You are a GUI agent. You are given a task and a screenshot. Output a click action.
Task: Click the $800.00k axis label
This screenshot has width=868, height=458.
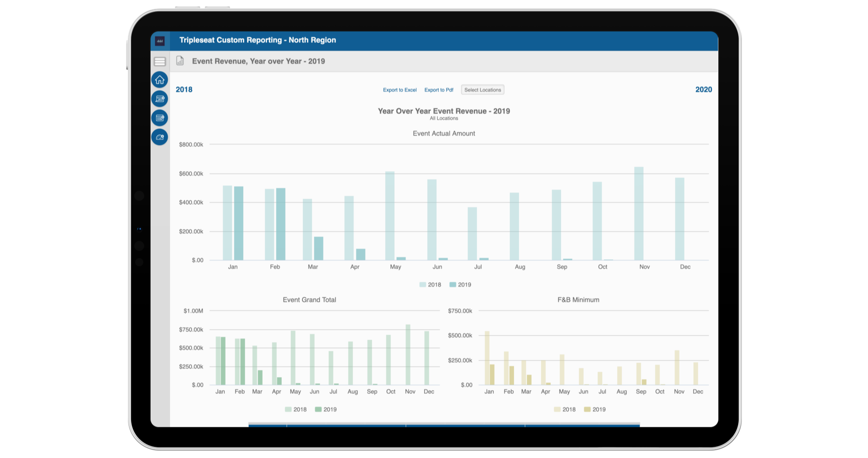click(191, 145)
